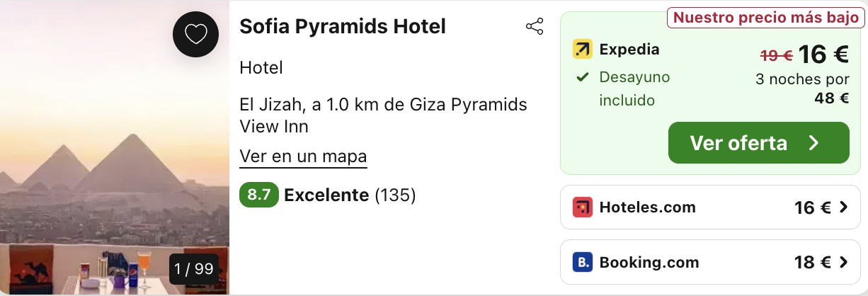This screenshot has height=296, width=868.
Task: Open the Sofia Pyramids Hotel title
Action: coord(343,27)
